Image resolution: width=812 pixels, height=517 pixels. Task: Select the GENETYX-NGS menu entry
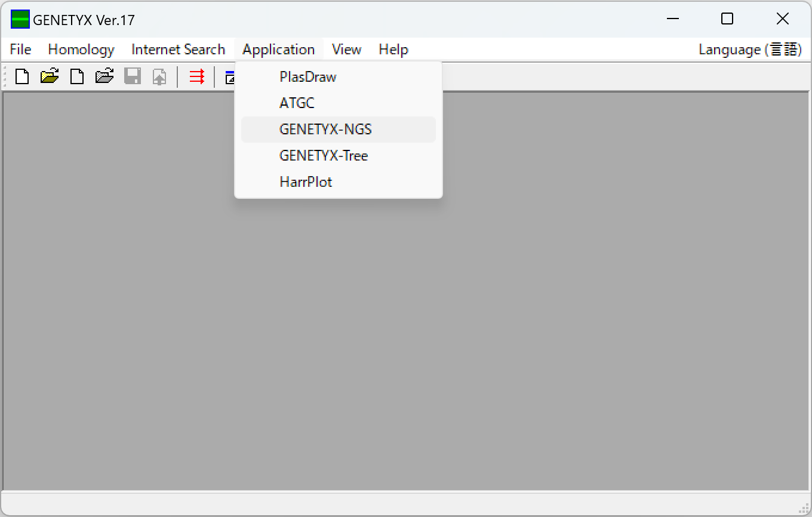coord(339,130)
